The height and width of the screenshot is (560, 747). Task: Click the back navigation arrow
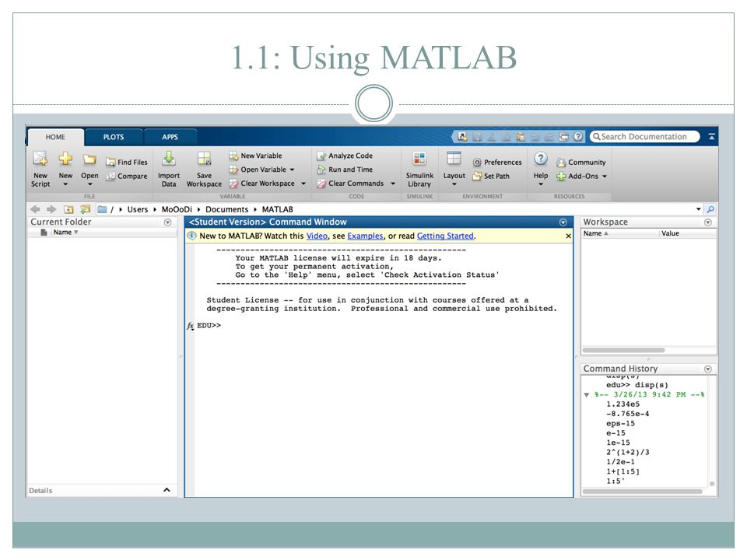tap(35, 209)
